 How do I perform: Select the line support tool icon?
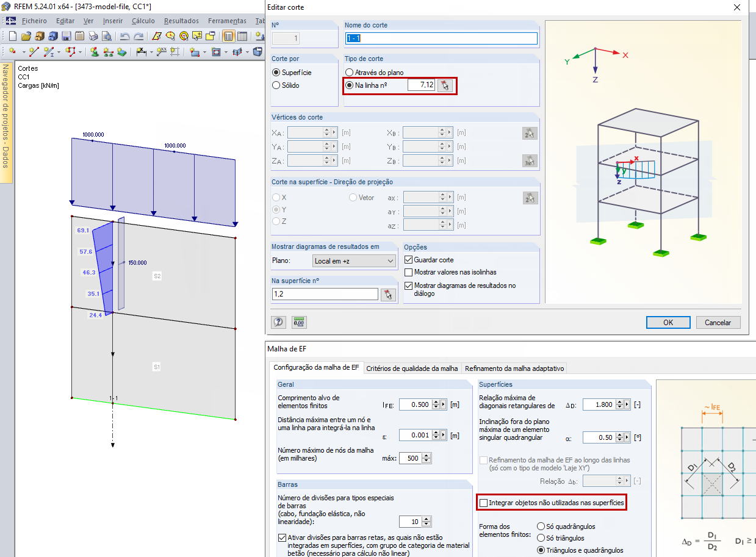(x=108, y=52)
